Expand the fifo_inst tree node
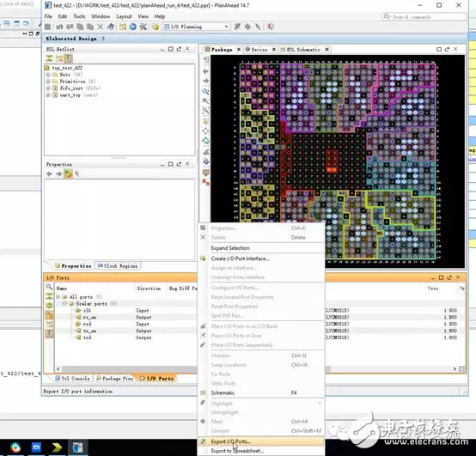The width and height of the screenshot is (476, 456). tap(48, 88)
